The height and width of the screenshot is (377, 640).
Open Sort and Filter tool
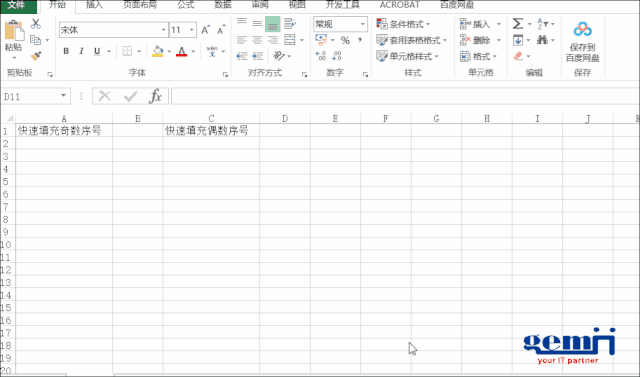click(543, 24)
